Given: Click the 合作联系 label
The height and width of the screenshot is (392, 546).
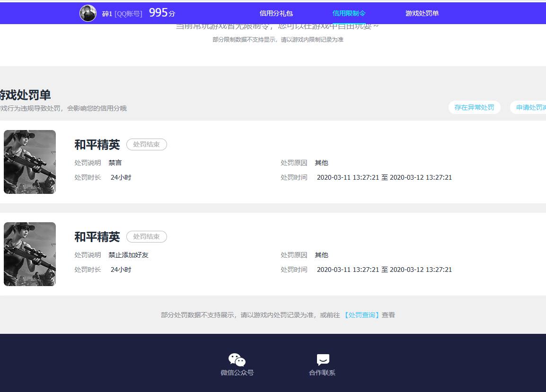Looking at the screenshot, I should pyautogui.click(x=322, y=373).
